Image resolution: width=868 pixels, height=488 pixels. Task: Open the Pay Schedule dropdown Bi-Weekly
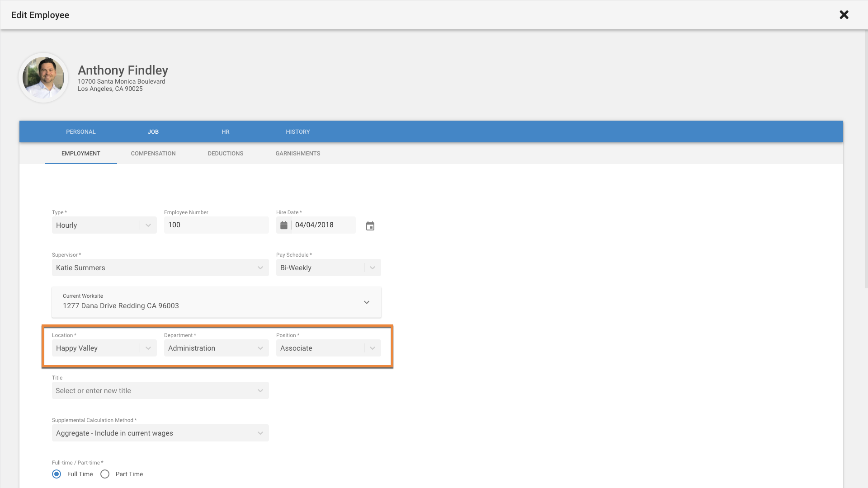pyautogui.click(x=329, y=267)
